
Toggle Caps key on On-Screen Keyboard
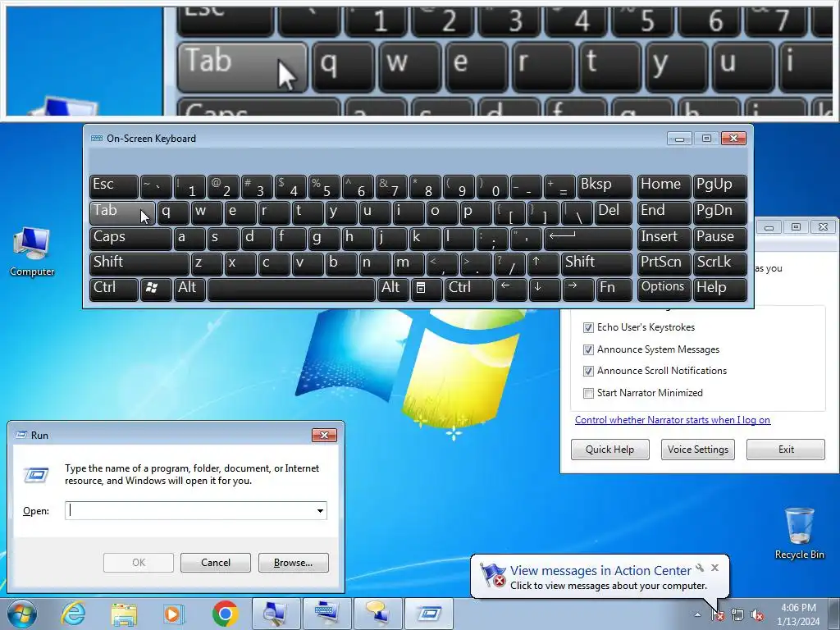pyautogui.click(x=130, y=239)
